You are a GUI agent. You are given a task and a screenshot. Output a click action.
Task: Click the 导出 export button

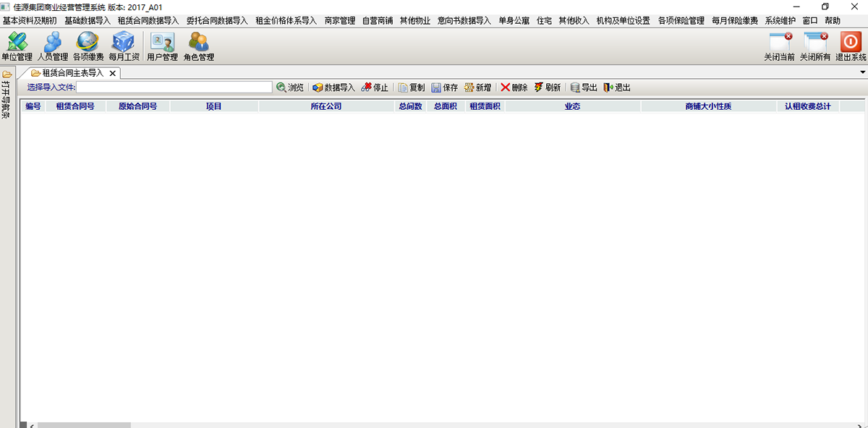(584, 87)
